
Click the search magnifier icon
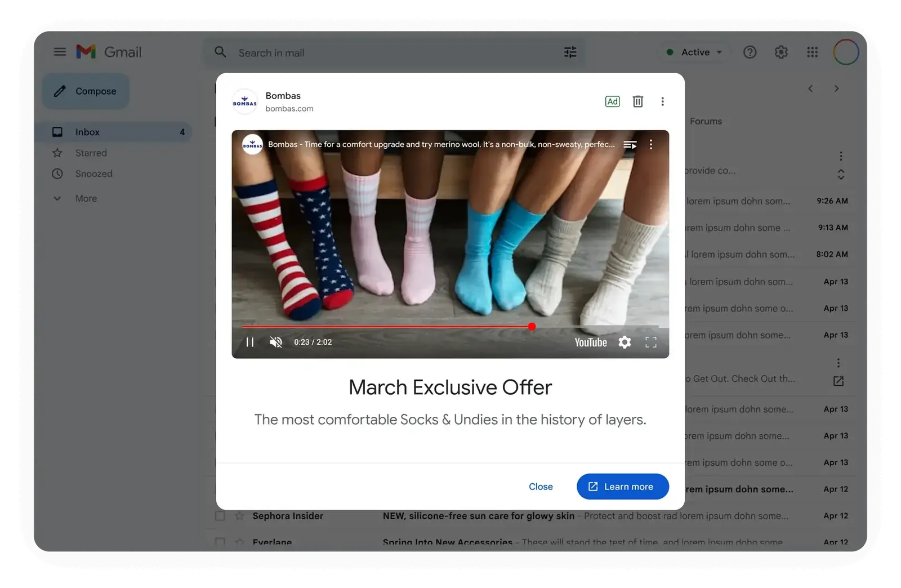tap(220, 52)
